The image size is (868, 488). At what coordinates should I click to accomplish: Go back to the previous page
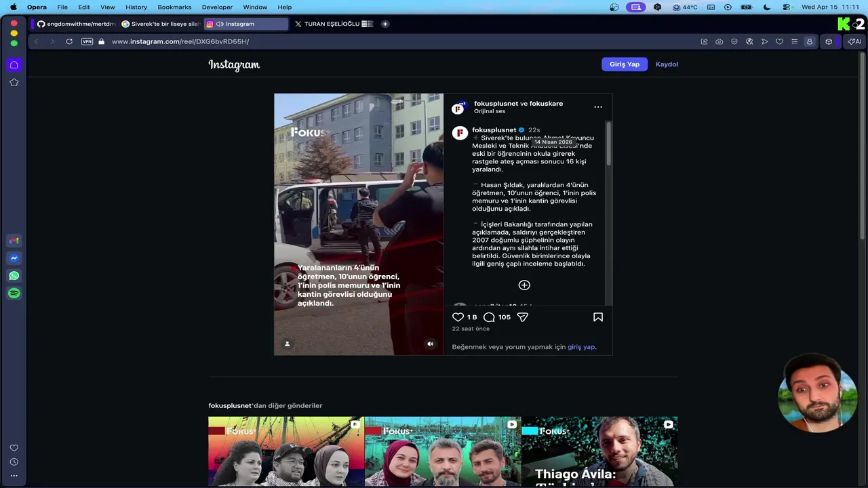pyautogui.click(x=36, y=41)
